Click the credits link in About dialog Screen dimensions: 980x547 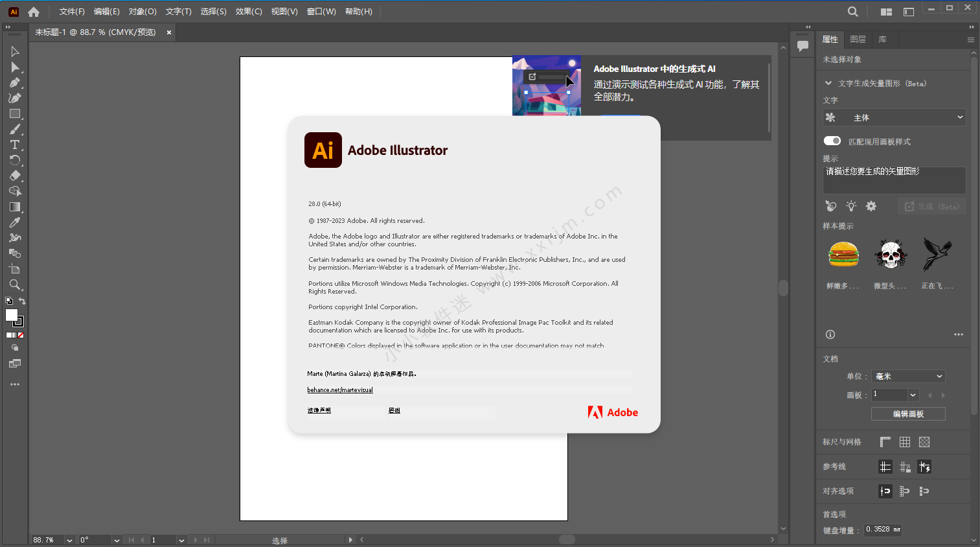tap(394, 410)
